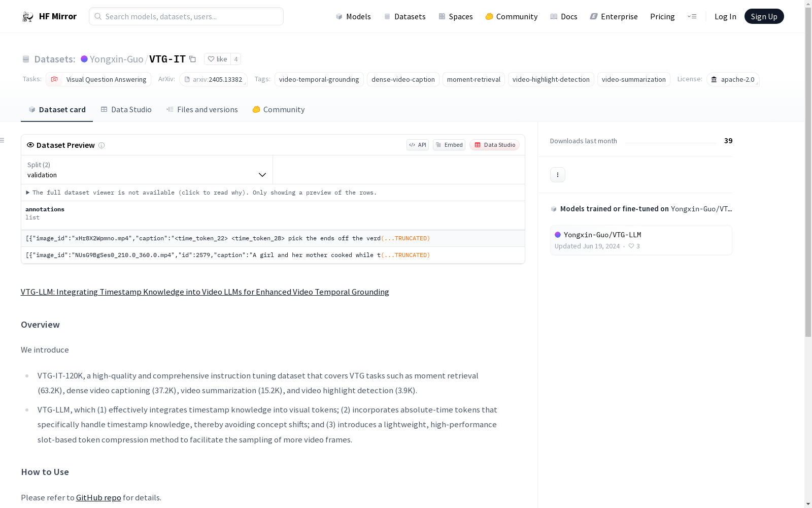The width and height of the screenshot is (812, 508).
Task: Focus the search models and datasets field
Action: [x=186, y=16]
